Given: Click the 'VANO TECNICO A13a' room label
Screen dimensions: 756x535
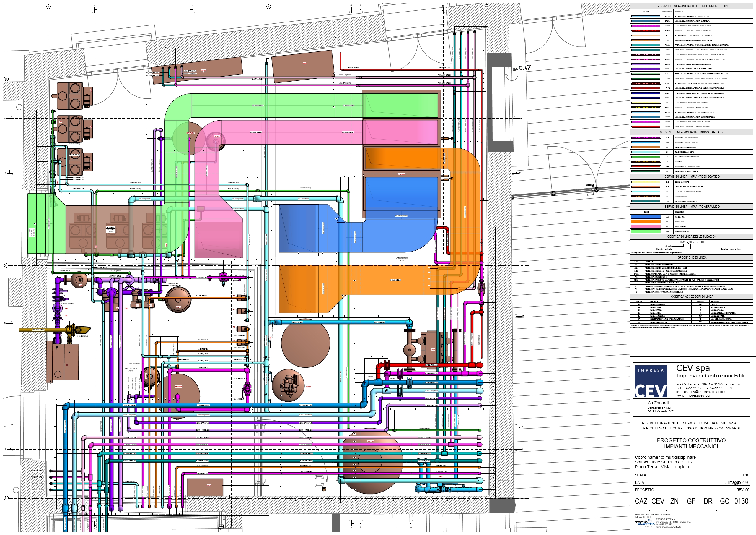Looking at the screenshot, I should (x=402, y=259).
